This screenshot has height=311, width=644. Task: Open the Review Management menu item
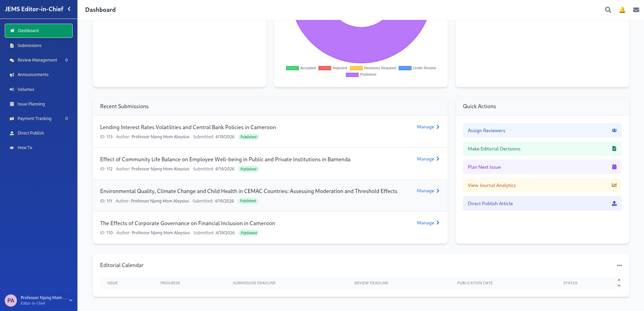(x=39, y=60)
